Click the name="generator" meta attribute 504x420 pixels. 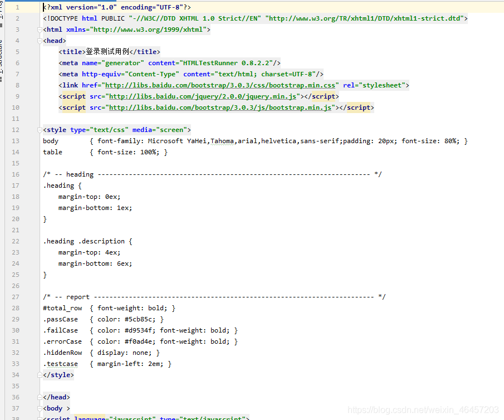coord(113,63)
